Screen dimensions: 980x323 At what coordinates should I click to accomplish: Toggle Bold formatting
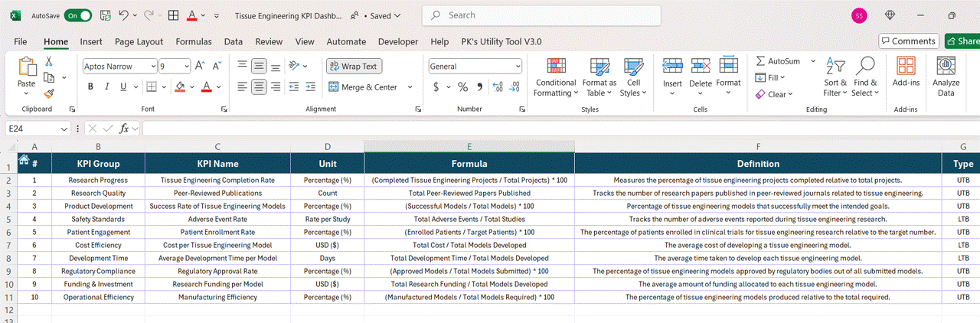pos(90,86)
